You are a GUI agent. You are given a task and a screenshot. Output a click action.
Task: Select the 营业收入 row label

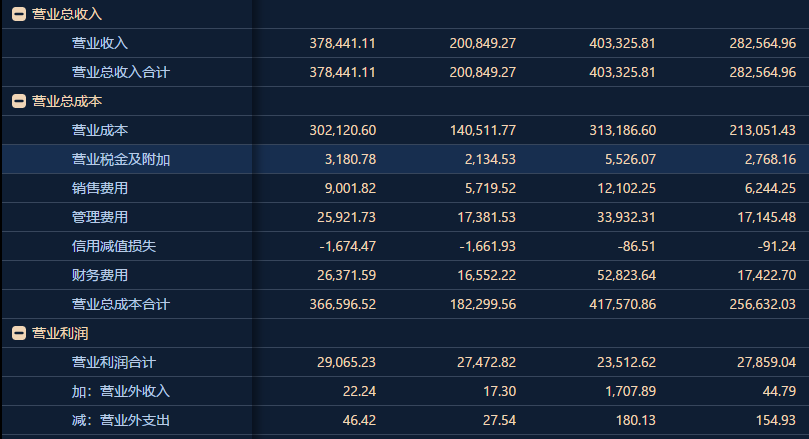coord(100,43)
